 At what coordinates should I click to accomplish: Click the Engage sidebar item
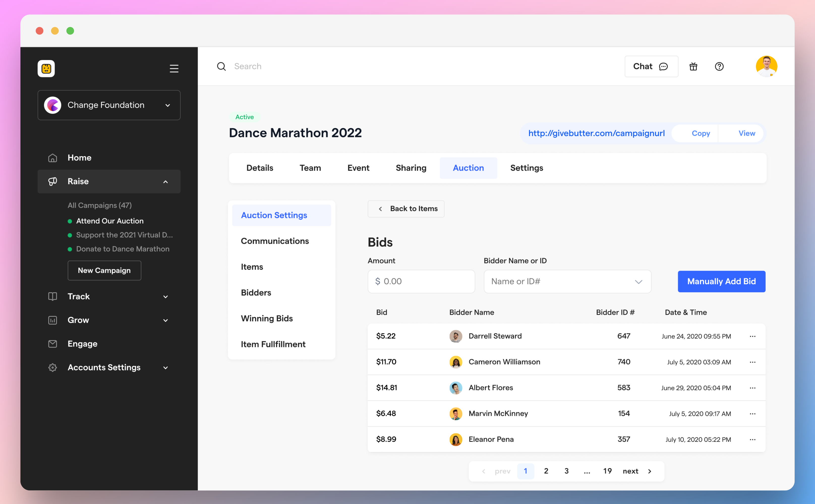click(x=109, y=344)
